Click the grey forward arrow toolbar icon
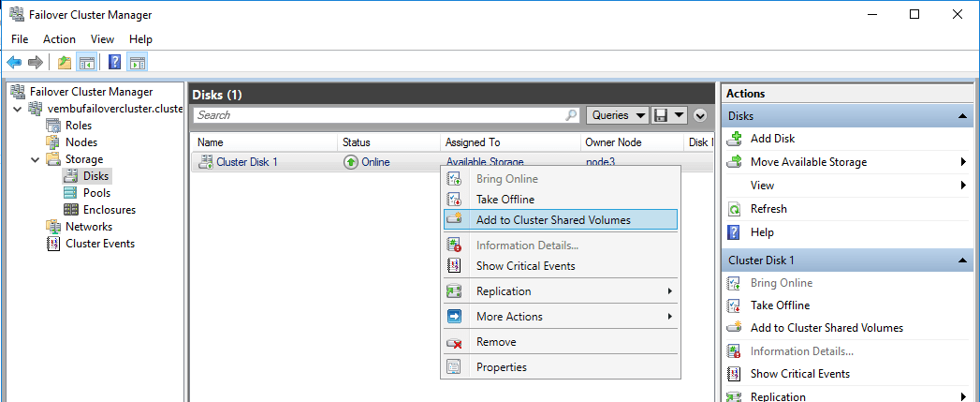This screenshot has height=402, width=980. tap(36, 62)
